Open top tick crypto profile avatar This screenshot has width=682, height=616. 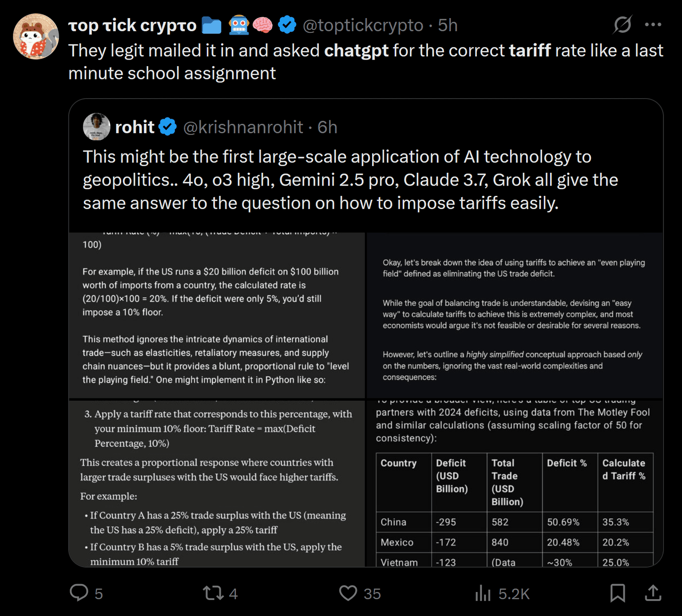tap(36, 36)
